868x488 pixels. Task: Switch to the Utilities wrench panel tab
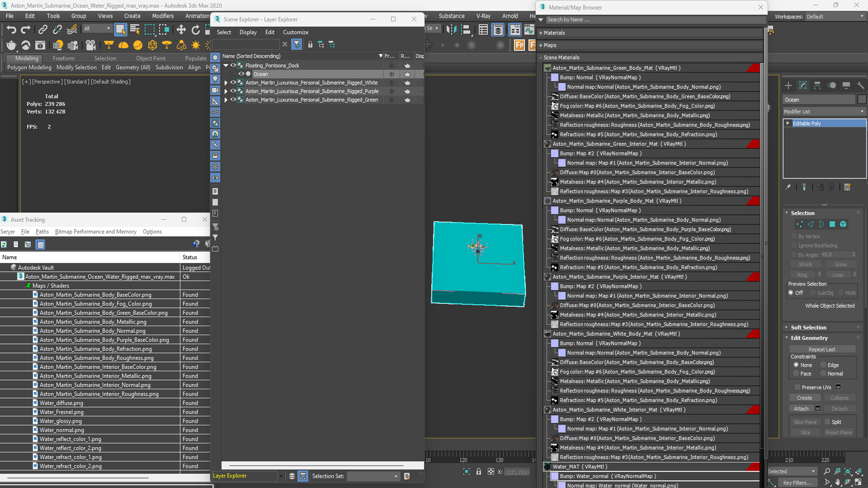pos(860,85)
